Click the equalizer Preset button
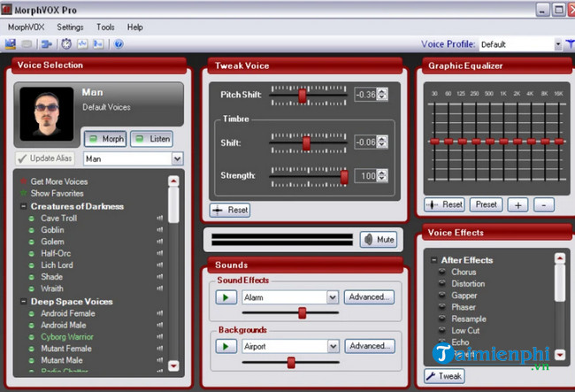 pos(486,204)
